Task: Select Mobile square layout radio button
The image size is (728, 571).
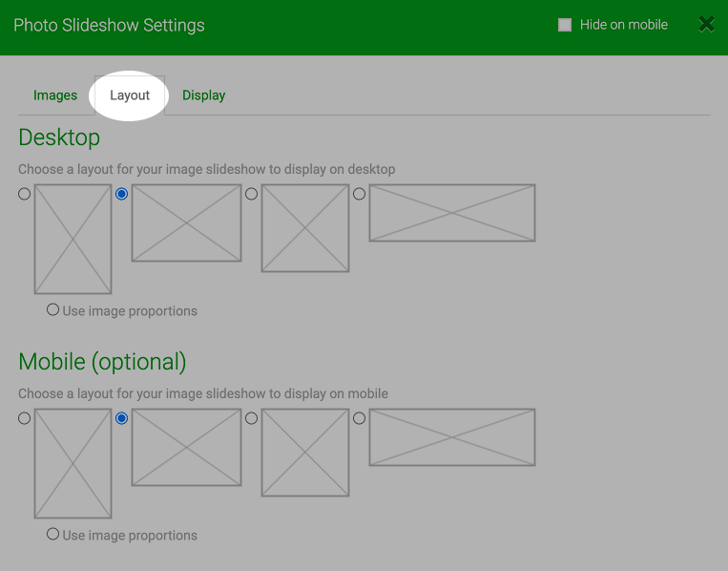Action: pos(251,418)
